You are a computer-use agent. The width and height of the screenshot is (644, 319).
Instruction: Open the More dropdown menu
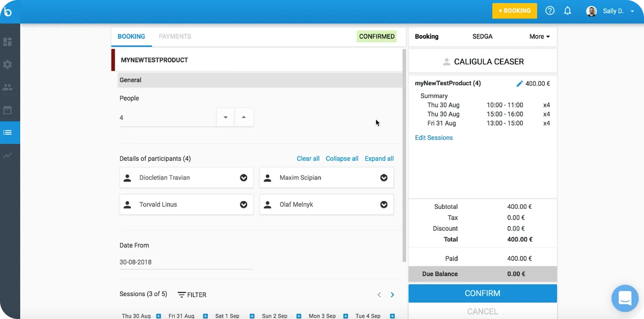pos(539,37)
